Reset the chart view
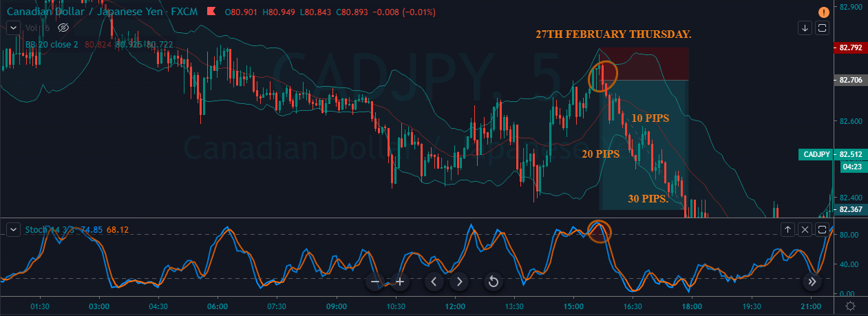Viewport: 868px width, 316px height. pyautogui.click(x=493, y=282)
